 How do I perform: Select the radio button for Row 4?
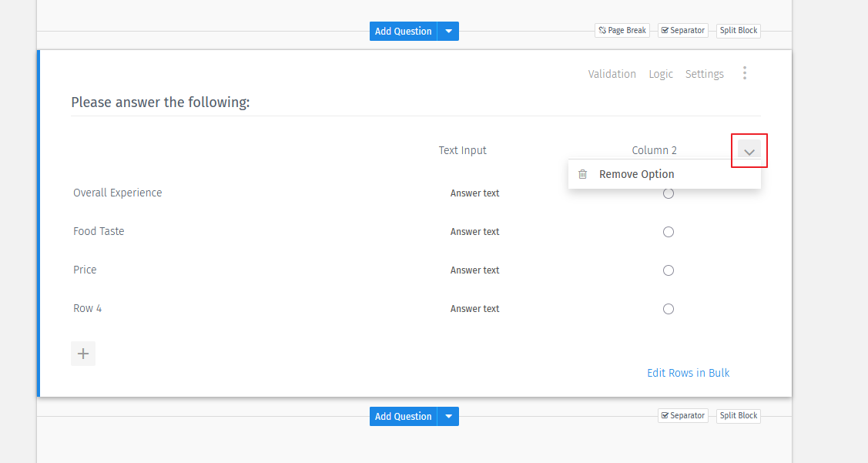coord(668,308)
